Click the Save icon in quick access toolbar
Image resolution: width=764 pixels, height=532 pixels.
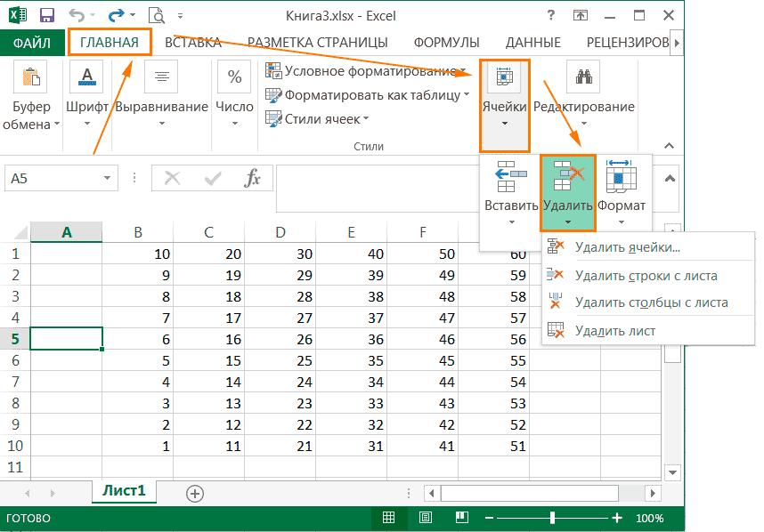coord(47,15)
